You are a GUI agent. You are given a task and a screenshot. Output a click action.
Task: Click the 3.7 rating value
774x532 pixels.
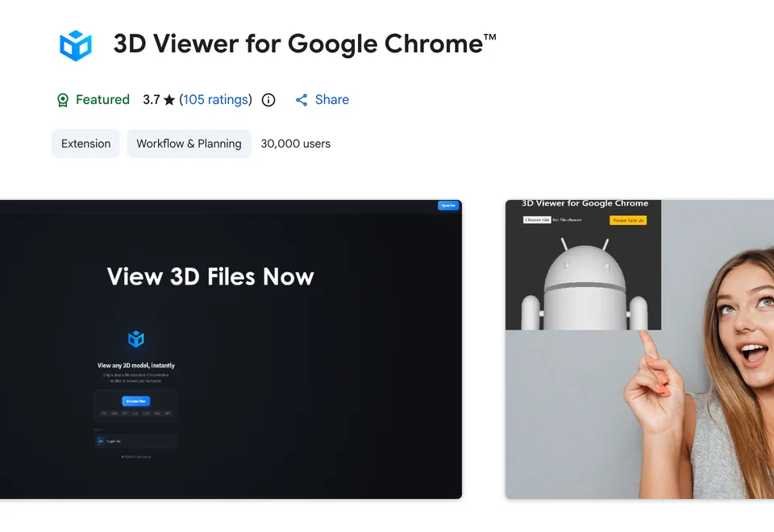[152, 100]
